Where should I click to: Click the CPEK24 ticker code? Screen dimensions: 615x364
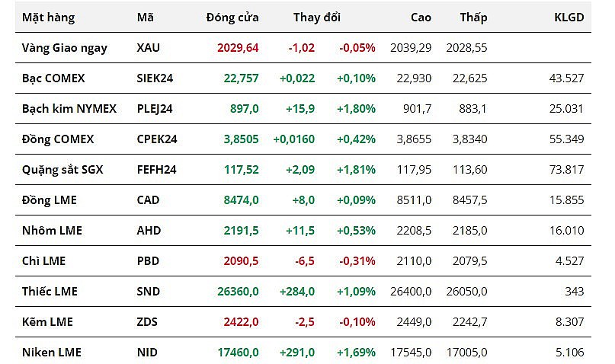(156, 139)
